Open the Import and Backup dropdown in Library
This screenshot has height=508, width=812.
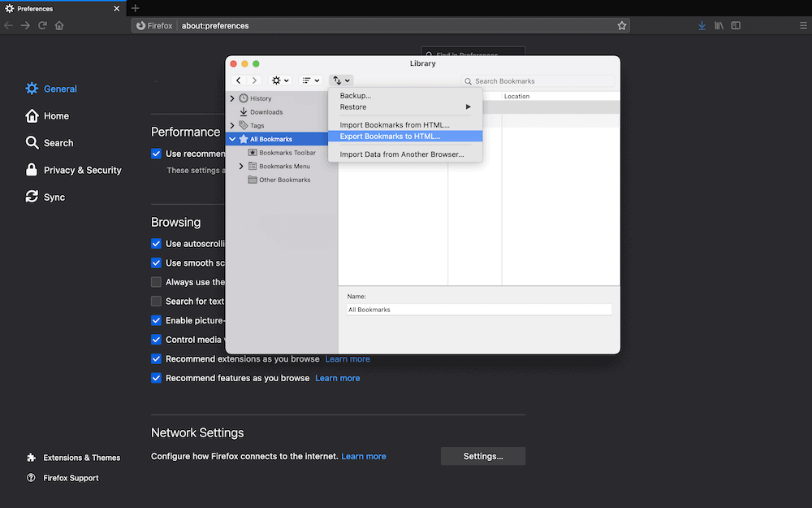(341, 80)
